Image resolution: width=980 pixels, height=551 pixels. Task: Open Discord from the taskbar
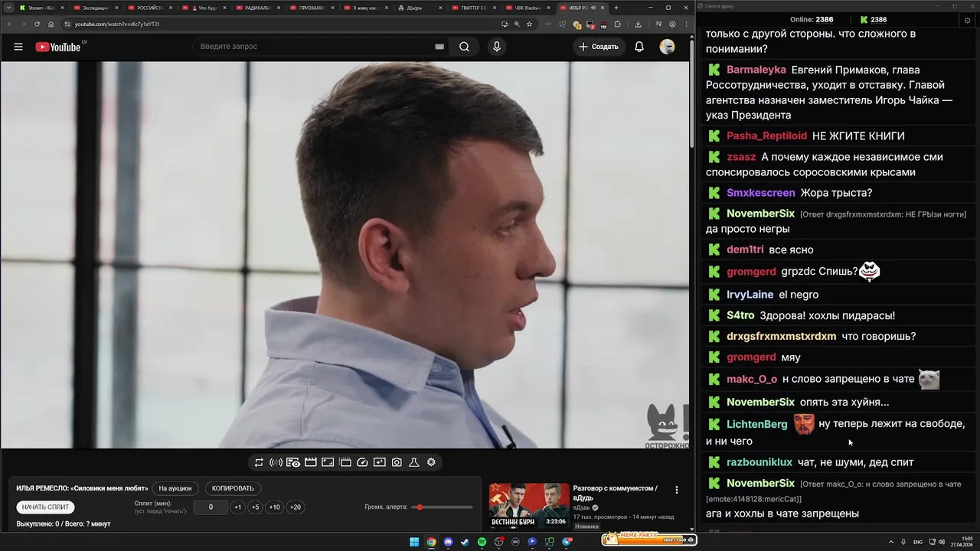pyautogui.click(x=448, y=542)
